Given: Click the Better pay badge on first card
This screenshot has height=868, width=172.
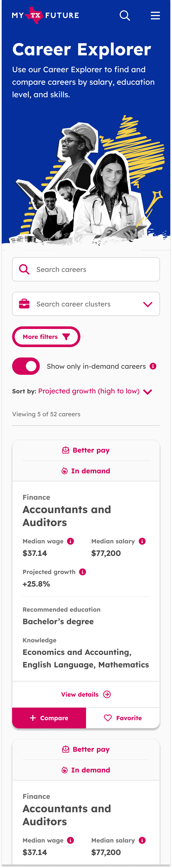Looking at the screenshot, I should point(86,450).
